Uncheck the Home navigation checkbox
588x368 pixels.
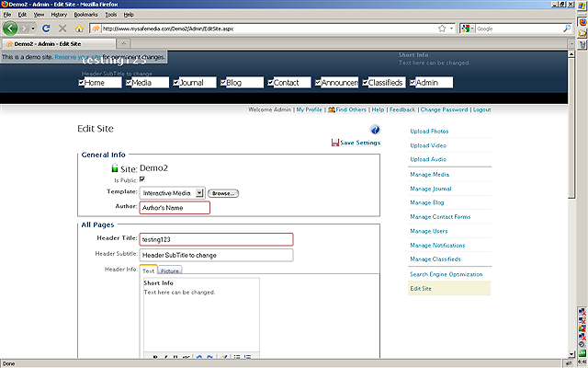click(x=82, y=83)
